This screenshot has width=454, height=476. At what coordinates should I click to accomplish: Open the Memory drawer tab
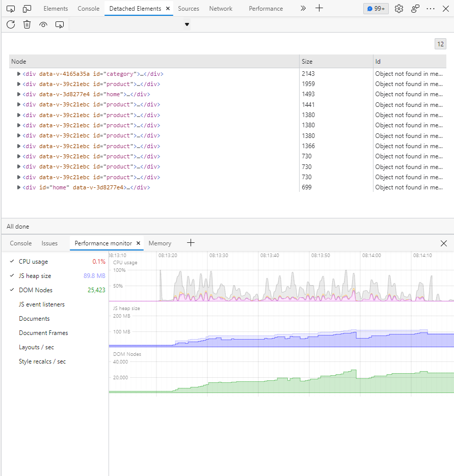point(160,243)
